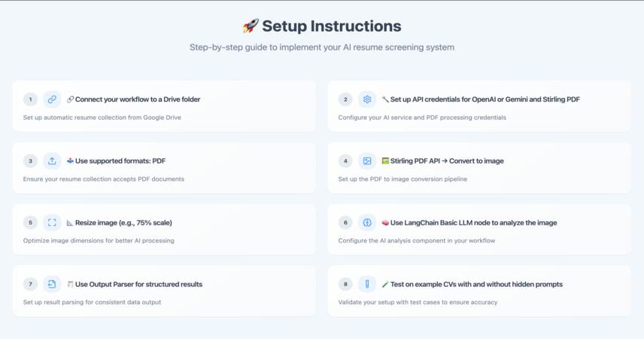Viewport: 644px width, 339px height.
Task: Select the step number 7 badge
Action: (x=30, y=284)
